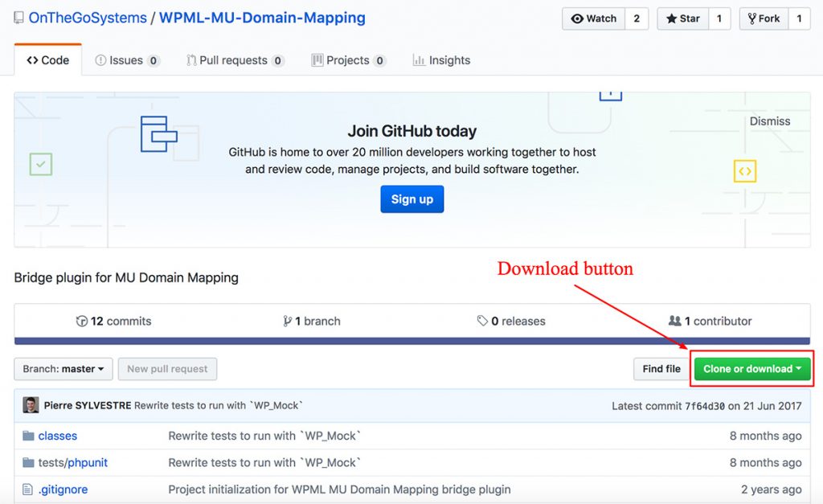This screenshot has height=504, width=823.
Task: Click the repository book icon
Action: pos(19,18)
